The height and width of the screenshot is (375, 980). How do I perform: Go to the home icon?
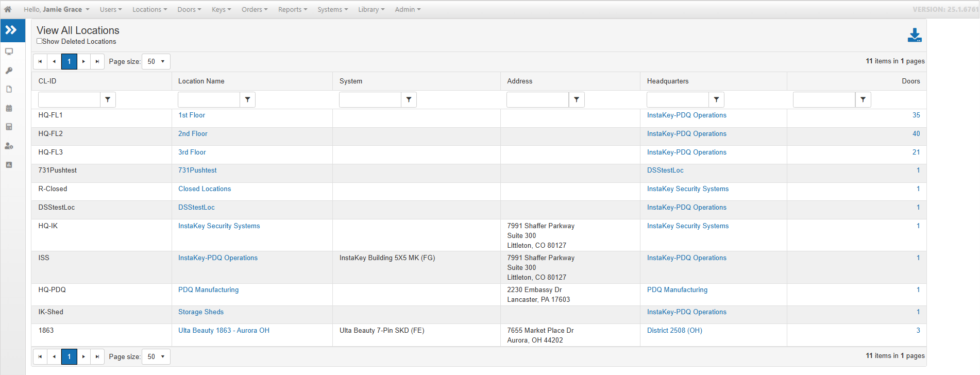8,9
